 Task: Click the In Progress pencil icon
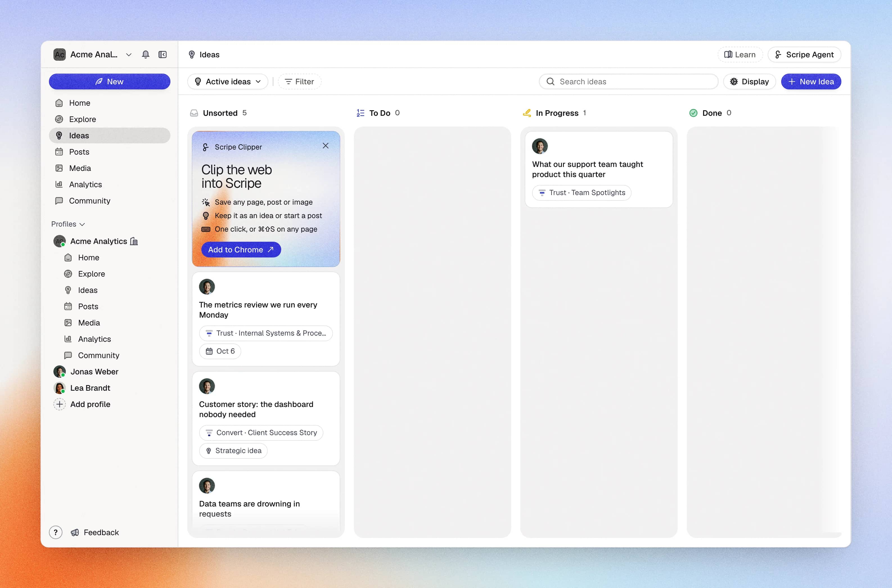point(527,113)
